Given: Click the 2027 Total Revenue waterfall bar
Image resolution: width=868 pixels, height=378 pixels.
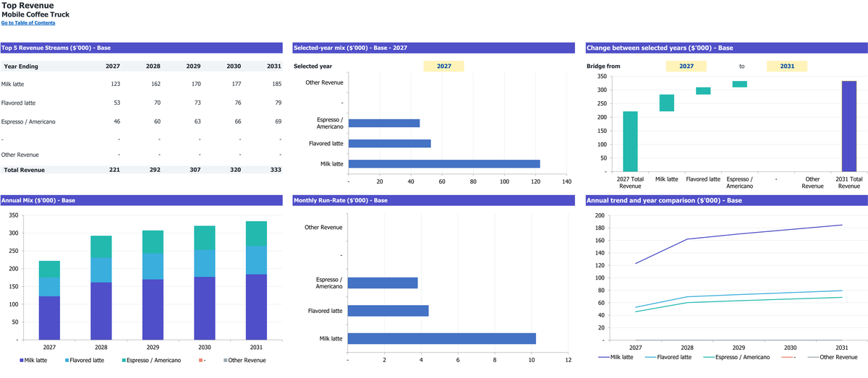Looking at the screenshot, I should pos(630,142).
